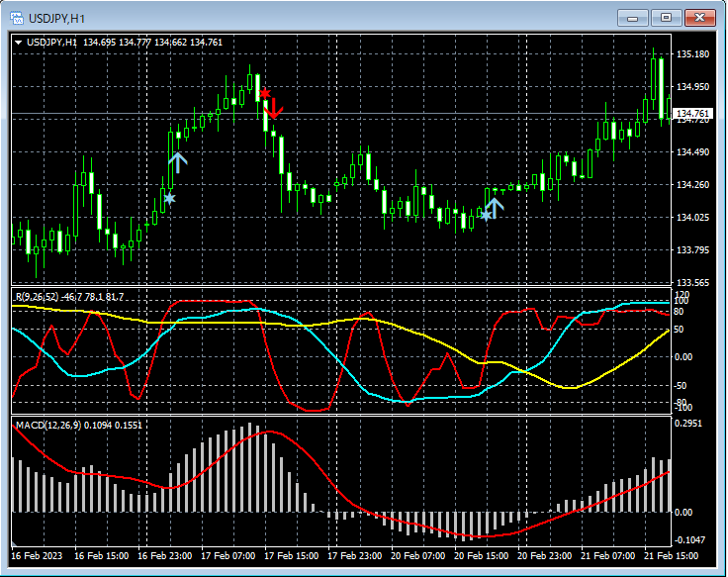Screen dimensions: 728x577
Task: Click the 134.950 price axis label
Action: click(692, 86)
